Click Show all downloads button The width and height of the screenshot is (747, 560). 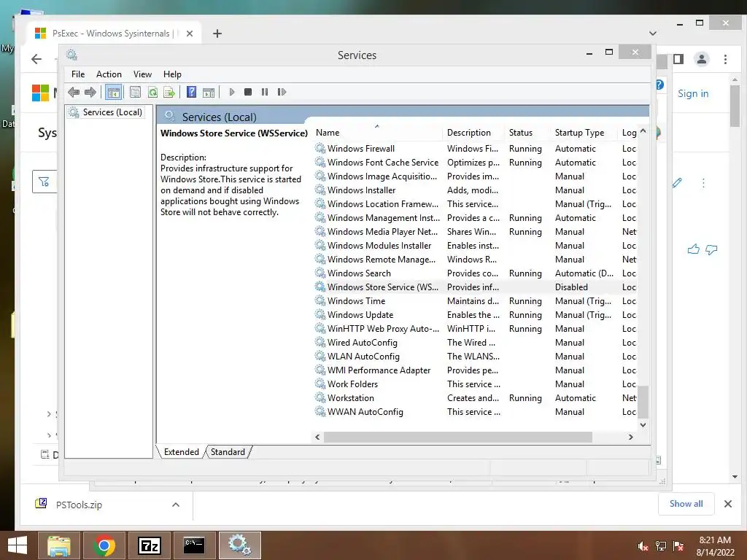686,504
